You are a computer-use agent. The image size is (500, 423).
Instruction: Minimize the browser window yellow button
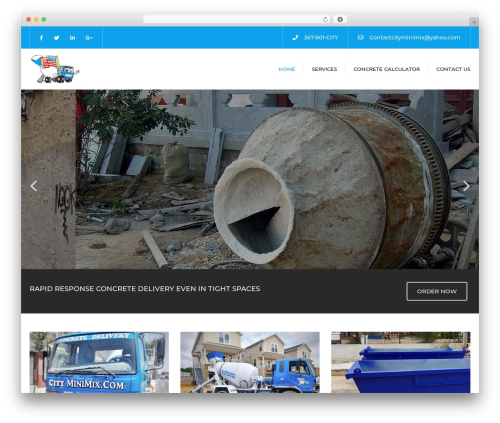[x=36, y=19]
